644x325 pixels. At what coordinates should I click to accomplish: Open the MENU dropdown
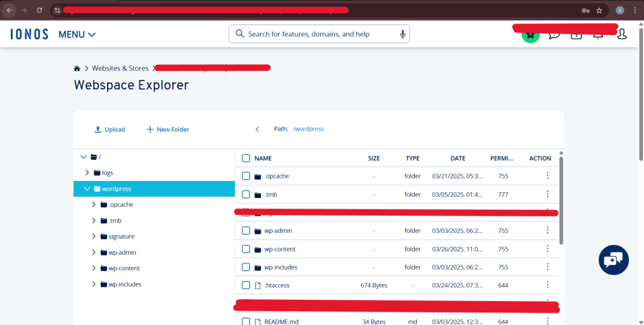[x=77, y=35]
